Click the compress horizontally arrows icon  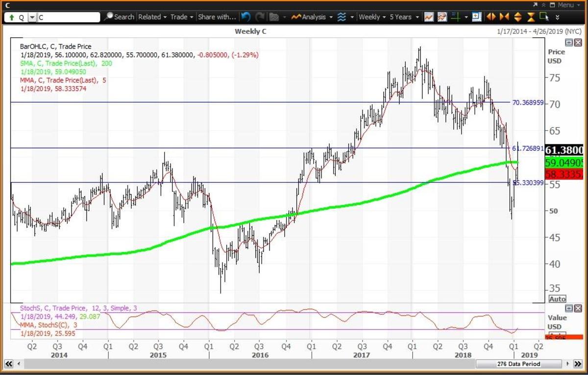click(x=504, y=17)
